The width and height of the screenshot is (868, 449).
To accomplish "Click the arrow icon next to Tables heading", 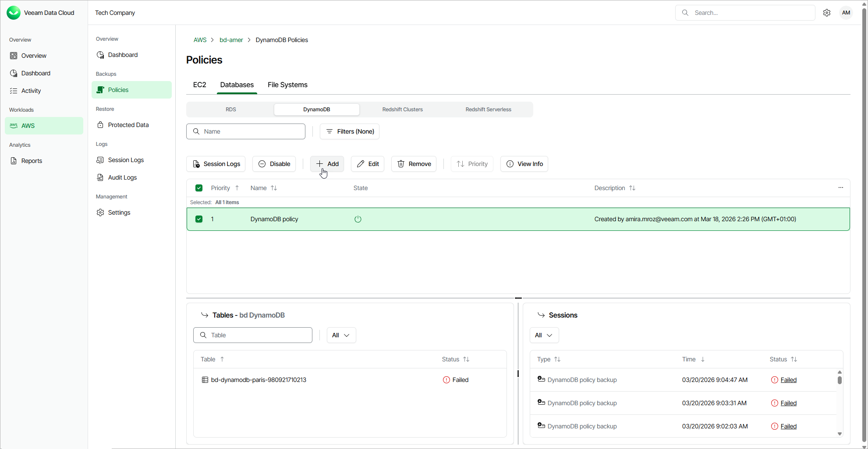I will tap(205, 315).
